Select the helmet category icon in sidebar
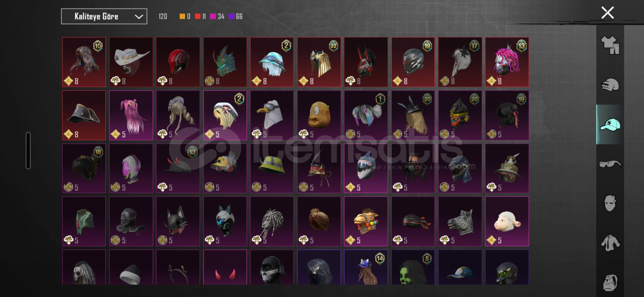Viewport: 644px width, 297px height. 610,85
